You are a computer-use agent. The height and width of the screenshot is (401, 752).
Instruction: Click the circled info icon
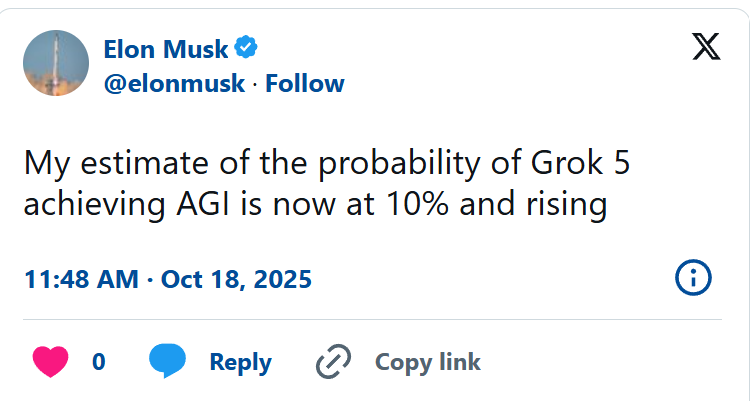coord(693,277)
